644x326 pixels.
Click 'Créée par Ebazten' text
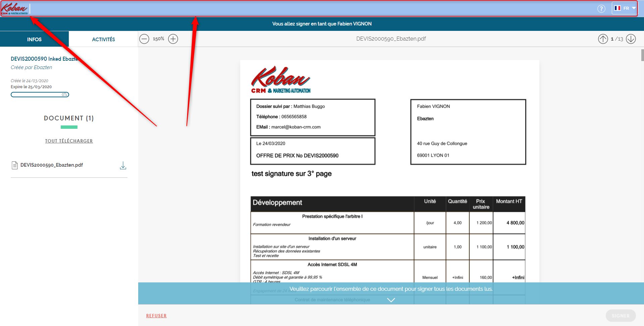[32, 67]
